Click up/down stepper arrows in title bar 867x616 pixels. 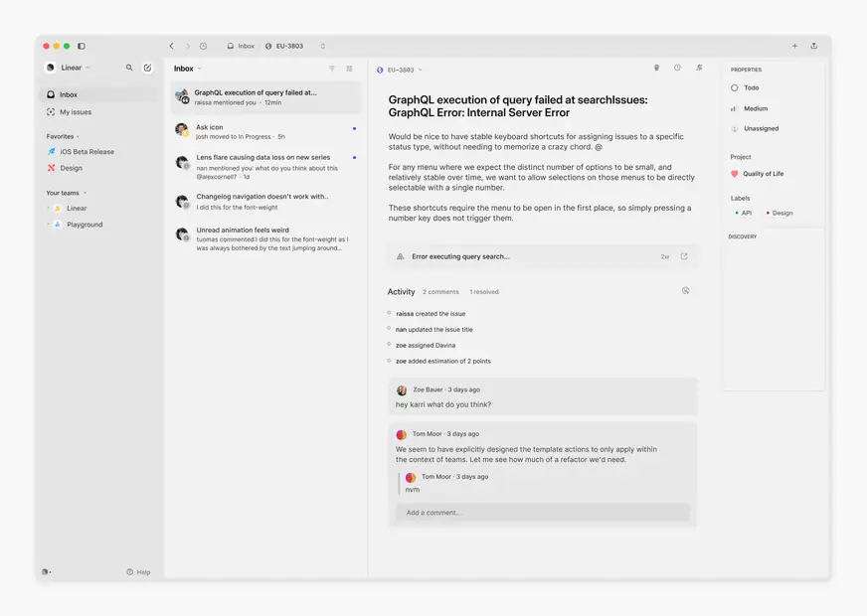tap(323, 46)
